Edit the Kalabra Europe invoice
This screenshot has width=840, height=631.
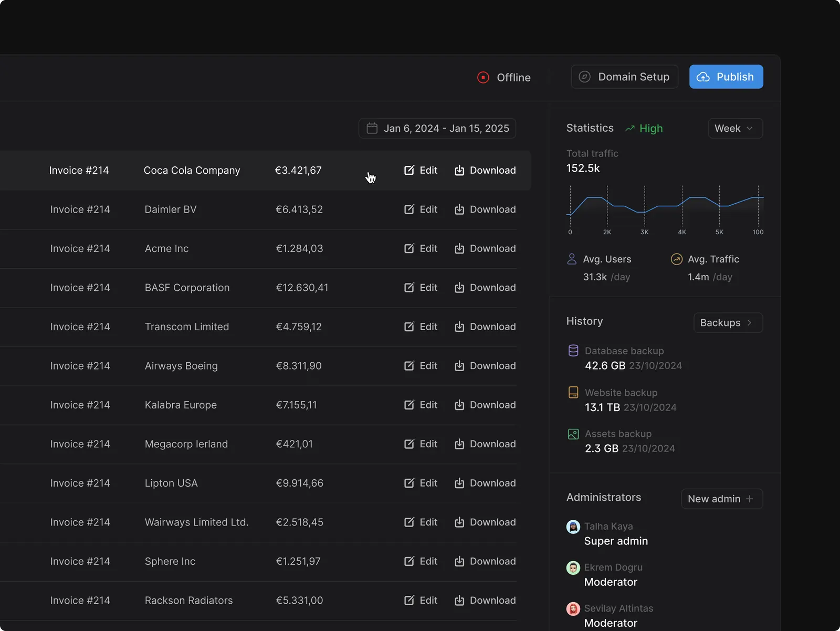click(421, 405)
